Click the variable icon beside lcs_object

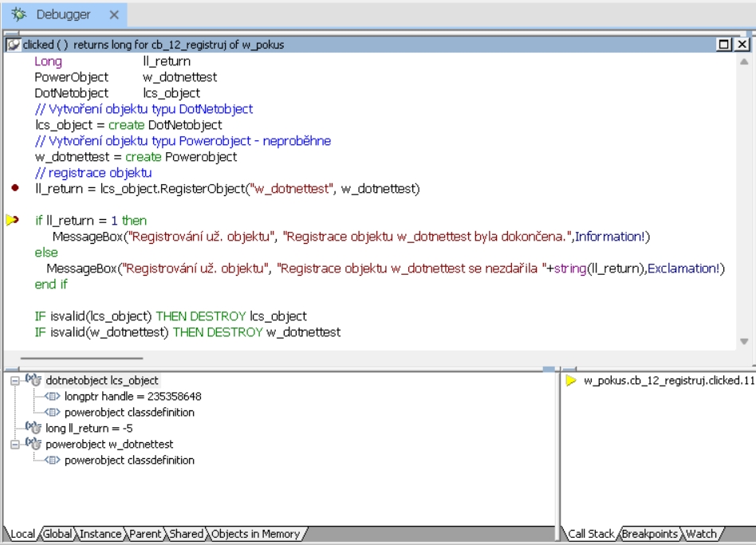[x=33, y=381]
